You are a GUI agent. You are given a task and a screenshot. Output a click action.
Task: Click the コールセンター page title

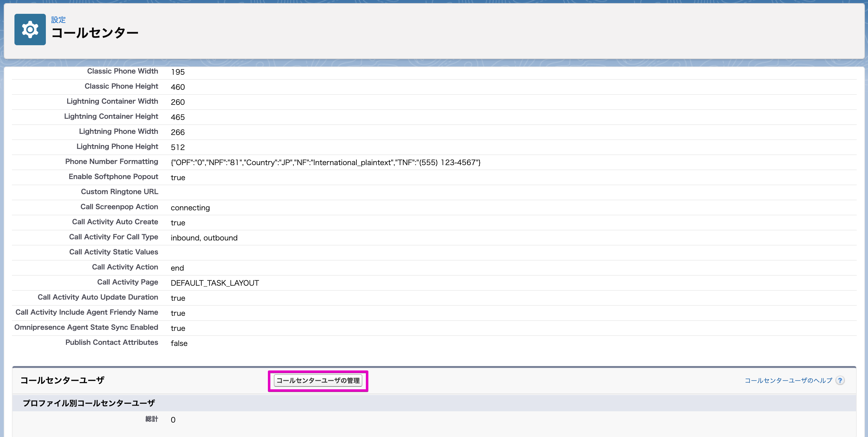[x=95, y=32]
